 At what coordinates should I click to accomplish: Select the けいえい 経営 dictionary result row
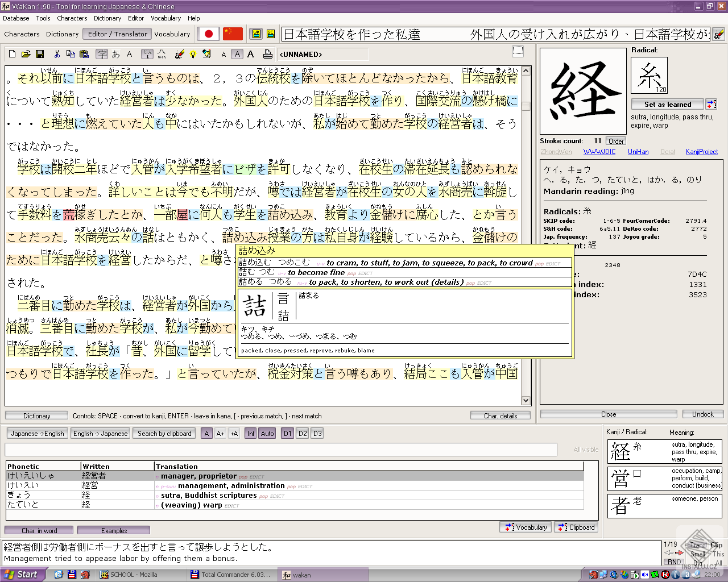295,485
